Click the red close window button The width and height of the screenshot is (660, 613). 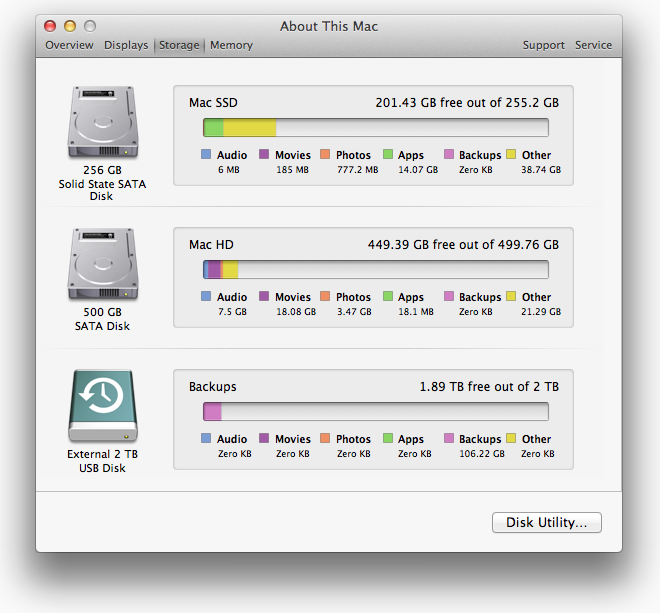(x=50, y=26)
